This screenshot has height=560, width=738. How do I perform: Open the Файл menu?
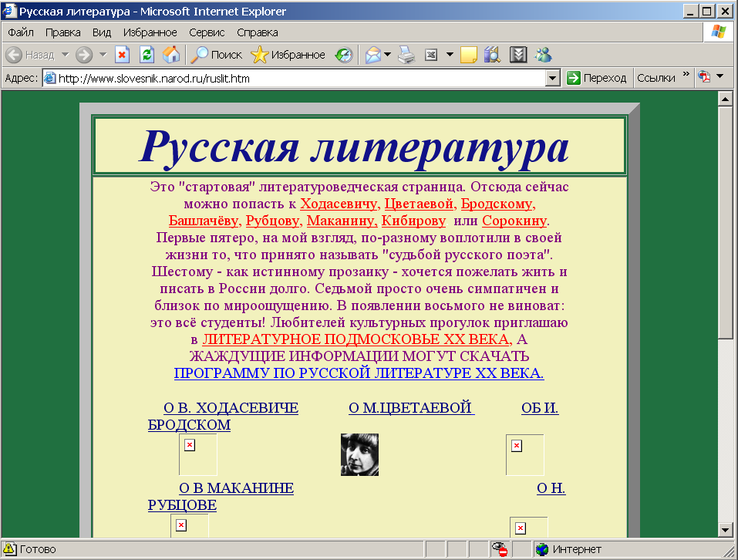click(x=21, y=32)
